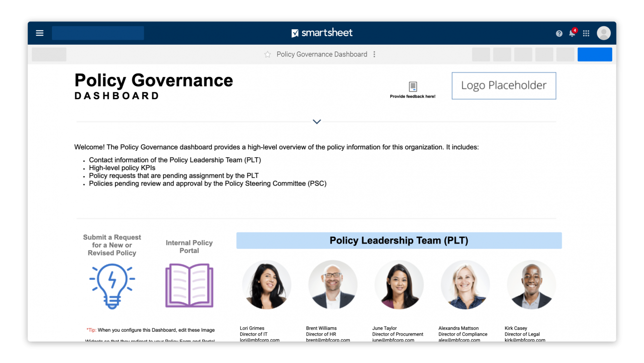Click Brent Williams' profile photo
The image size is (644, 363).
[x=333, y=285]
